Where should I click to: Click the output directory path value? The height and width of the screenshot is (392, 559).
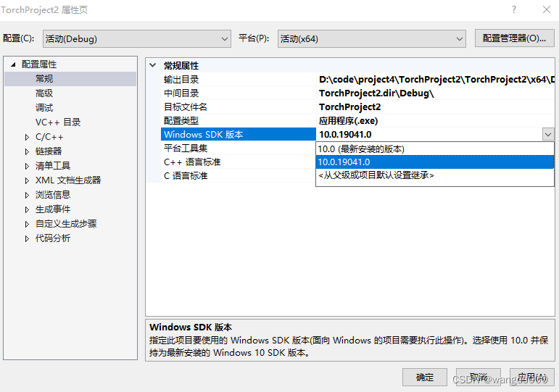tap(436, 80)
